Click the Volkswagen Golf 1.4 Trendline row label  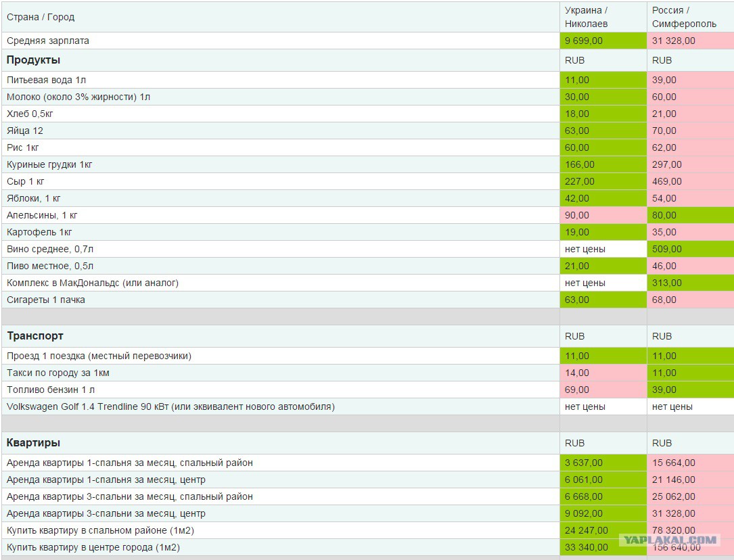[170, 406]
